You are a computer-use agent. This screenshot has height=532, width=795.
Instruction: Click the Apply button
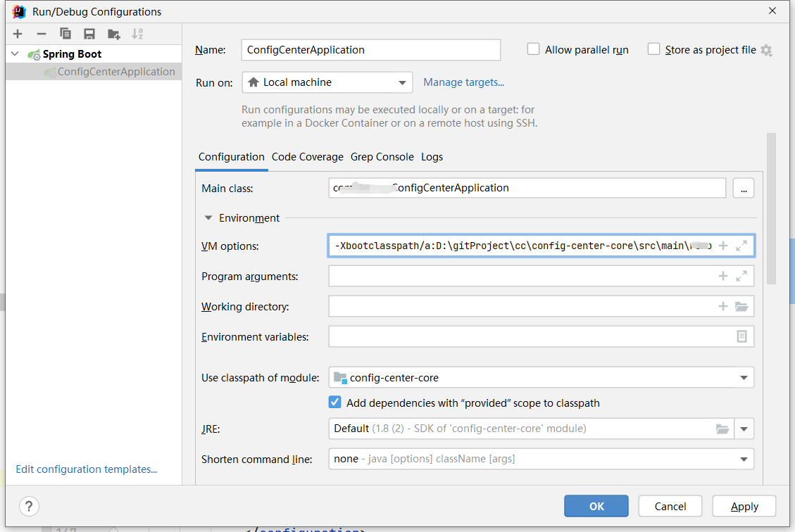point(744,506)
